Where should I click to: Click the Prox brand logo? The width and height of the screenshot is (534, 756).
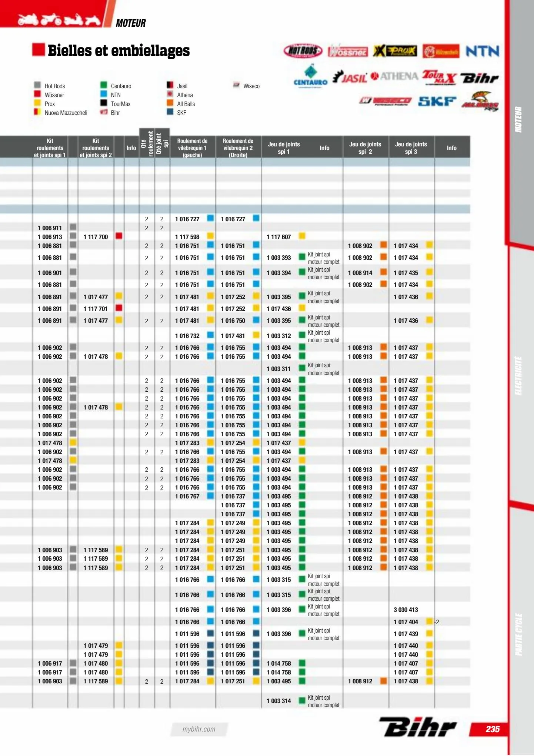[395, 51]
